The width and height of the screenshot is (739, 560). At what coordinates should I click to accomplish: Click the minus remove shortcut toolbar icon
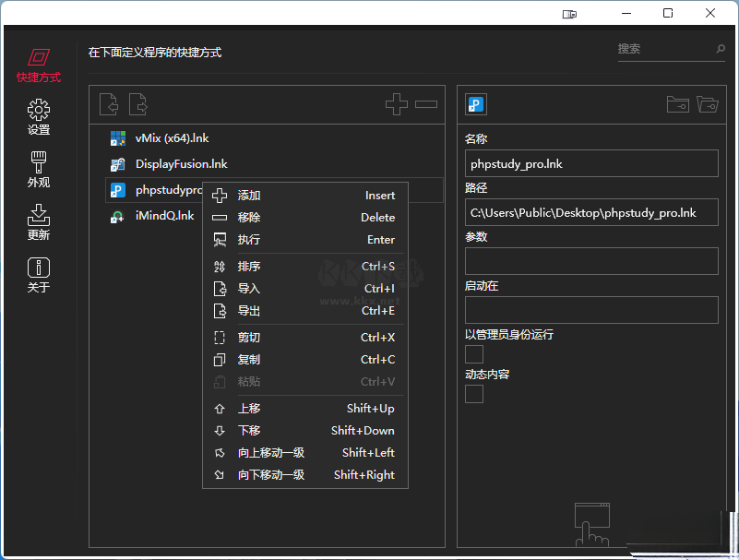pos(426,104)
